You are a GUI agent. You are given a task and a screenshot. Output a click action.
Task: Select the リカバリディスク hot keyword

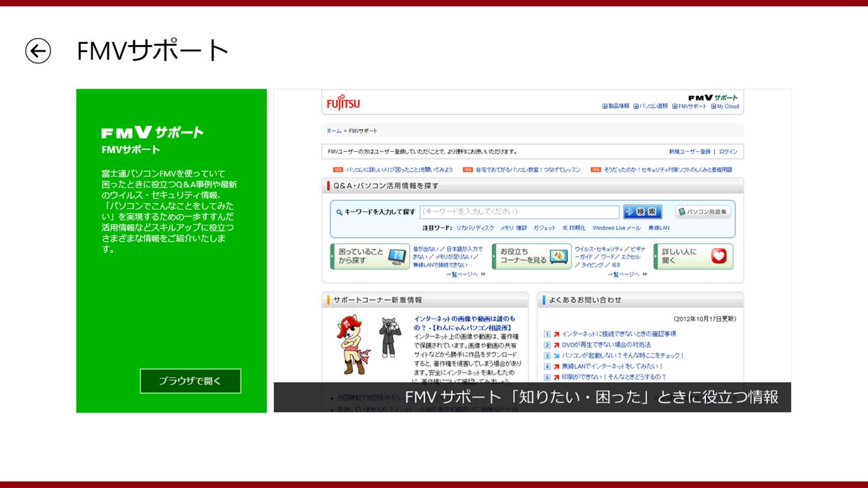tap(475, 228)
